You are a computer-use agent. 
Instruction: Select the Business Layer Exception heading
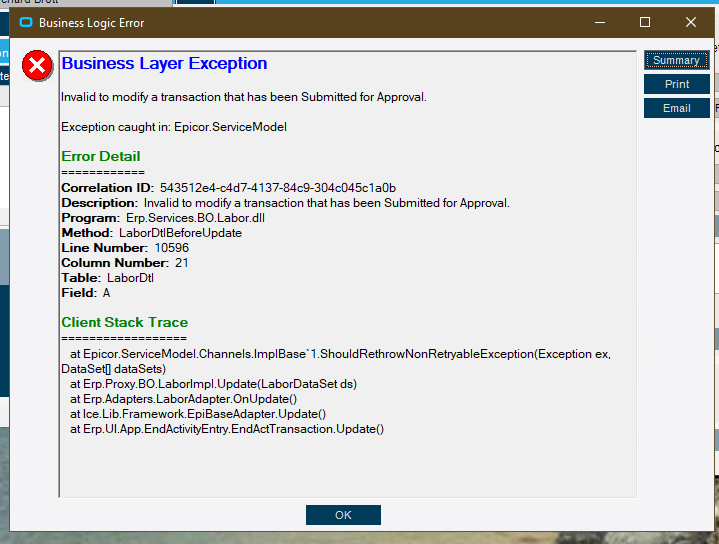coord(164,63)
